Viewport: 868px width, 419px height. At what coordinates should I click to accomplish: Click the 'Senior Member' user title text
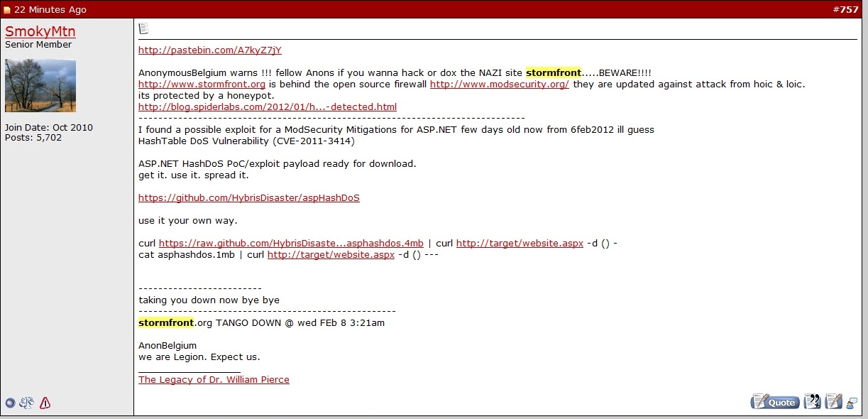pos(38,45)
